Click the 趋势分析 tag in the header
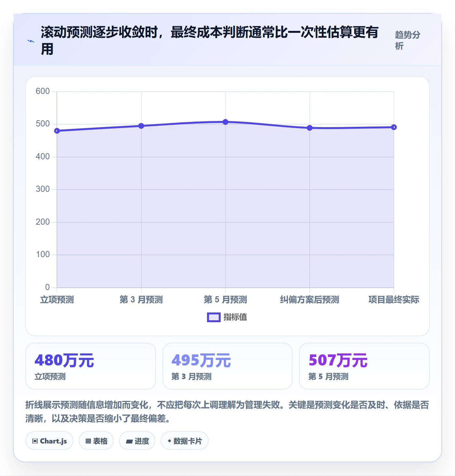This screenshot has height=476, width=455. [408, 40]
